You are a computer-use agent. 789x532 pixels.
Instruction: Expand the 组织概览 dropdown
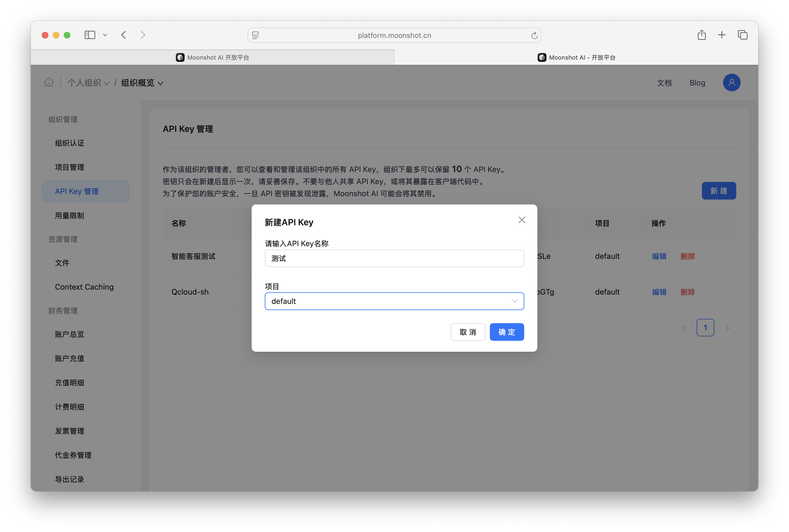click(x=142, y=83)
